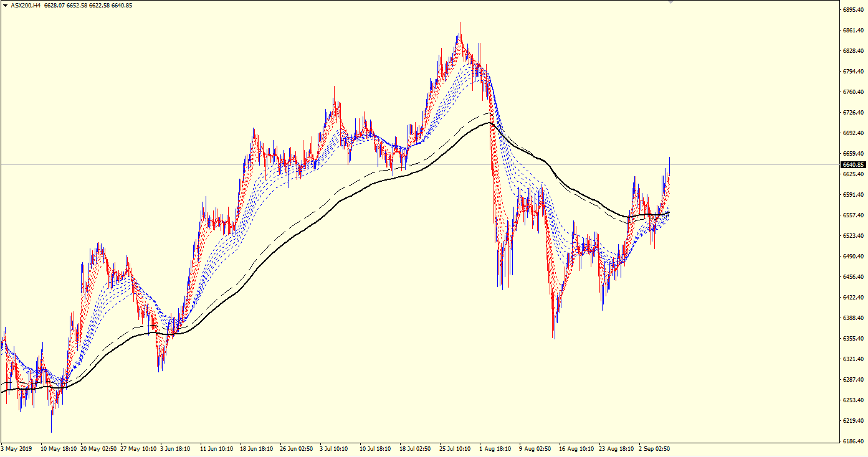Select the chart shift triangle marker at top
The image size is (868, 457).
click(x=670, y=3)
